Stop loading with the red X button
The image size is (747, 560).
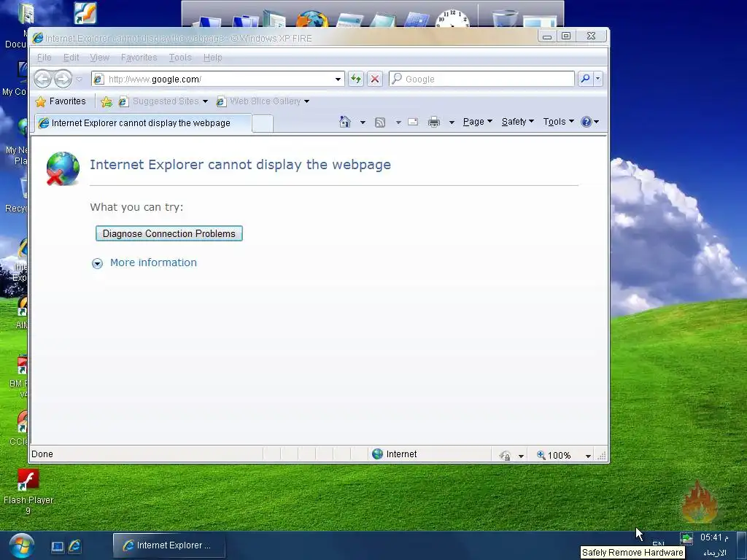375,79
